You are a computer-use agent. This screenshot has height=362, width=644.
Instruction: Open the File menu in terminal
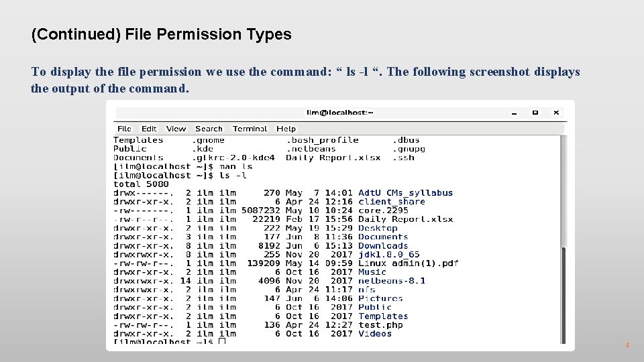pyautogui.click(x=124, y=129)
